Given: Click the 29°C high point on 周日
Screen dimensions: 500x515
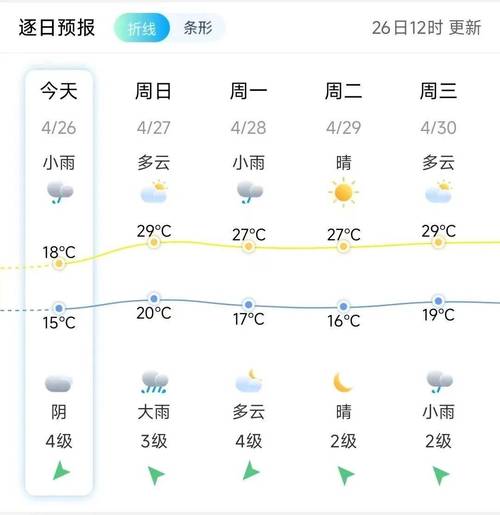Looking at the screenshot, I should point(154,242).
